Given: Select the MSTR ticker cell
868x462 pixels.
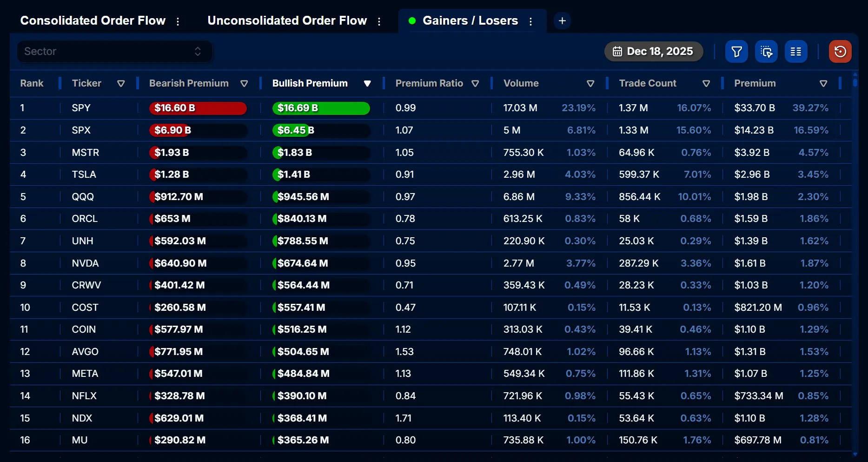Looking at the screenshot, I should coord(86,153).
